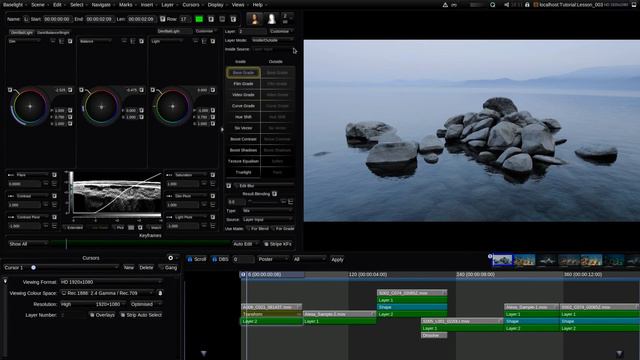Click the green strip colour swatch
The width and height of the screenshot is (640, 360).
tap(199, 19)
